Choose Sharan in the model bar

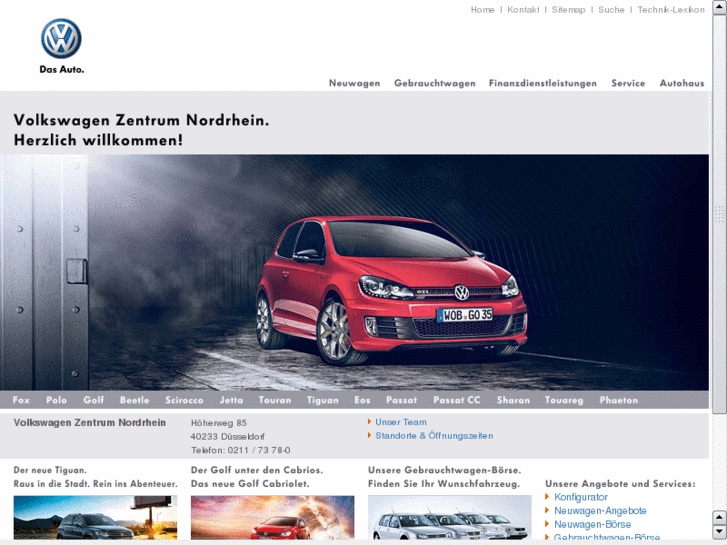(513, 400)
